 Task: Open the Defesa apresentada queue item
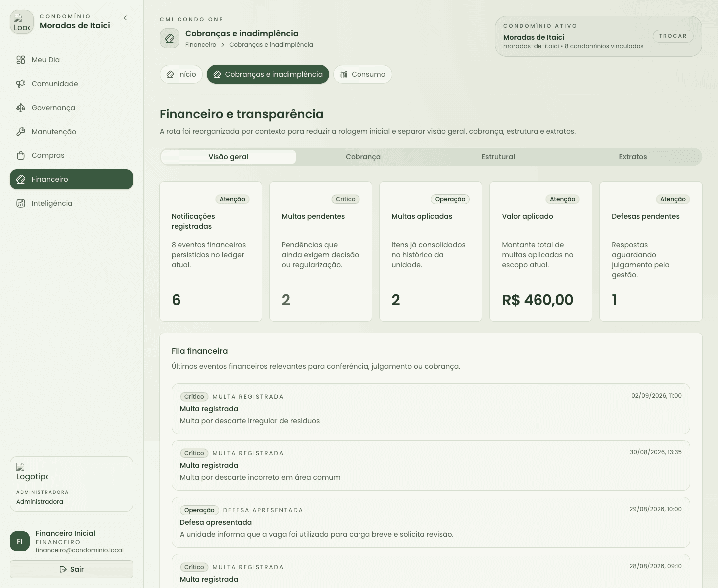(431, 522)
